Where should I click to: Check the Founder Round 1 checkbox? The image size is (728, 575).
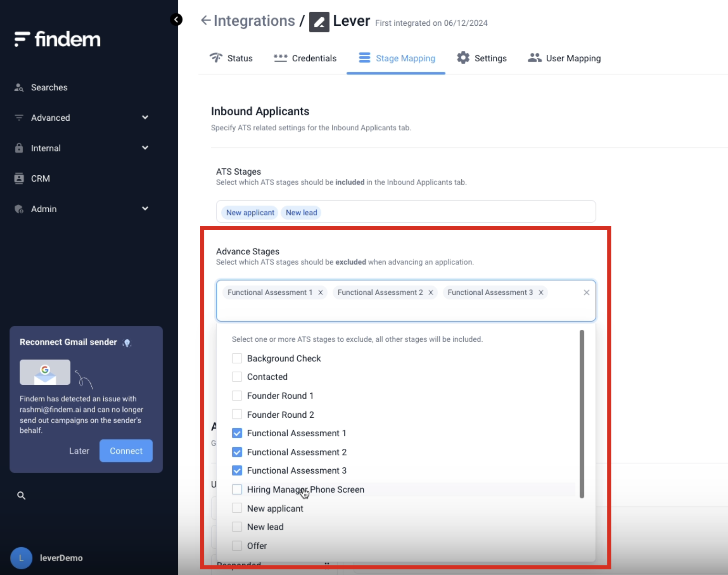click(x=237, y=396)
